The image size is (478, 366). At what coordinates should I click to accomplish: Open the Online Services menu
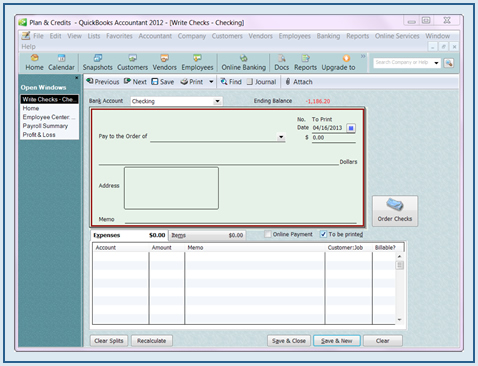[397, 36]
